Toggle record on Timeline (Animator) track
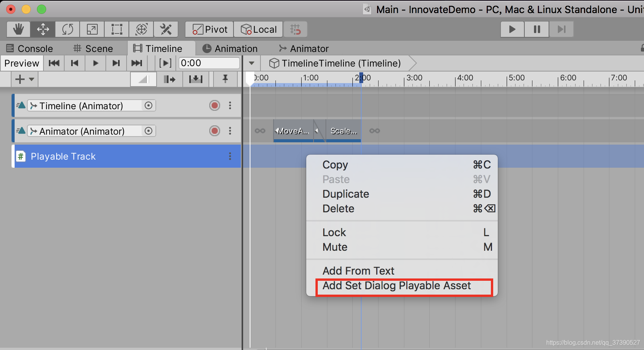 [215, 105]
